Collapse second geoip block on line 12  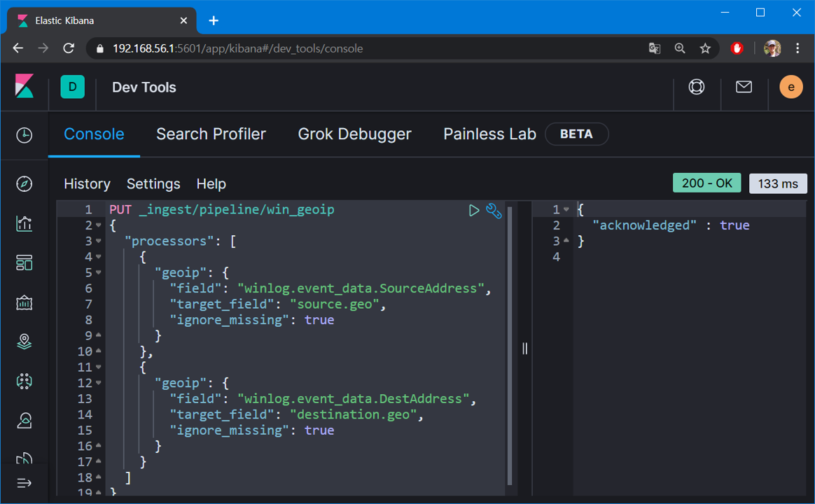click(x=98, y=383)
